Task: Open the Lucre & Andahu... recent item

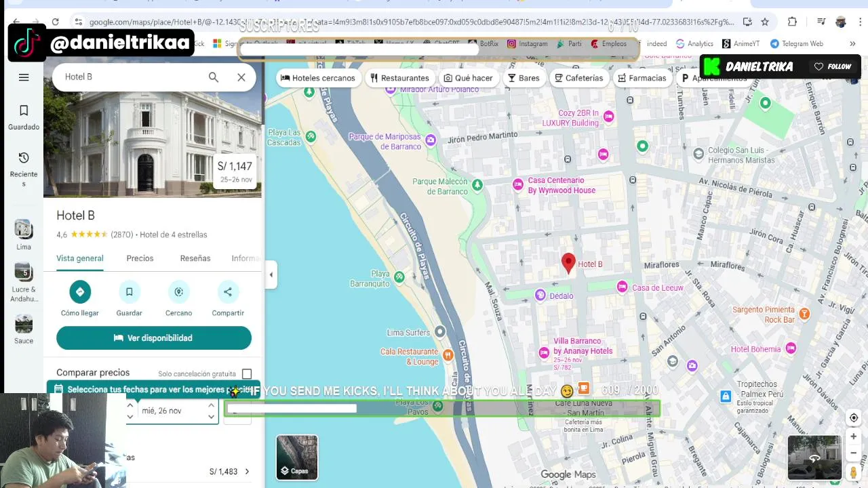Action: [x=24, y=283]
